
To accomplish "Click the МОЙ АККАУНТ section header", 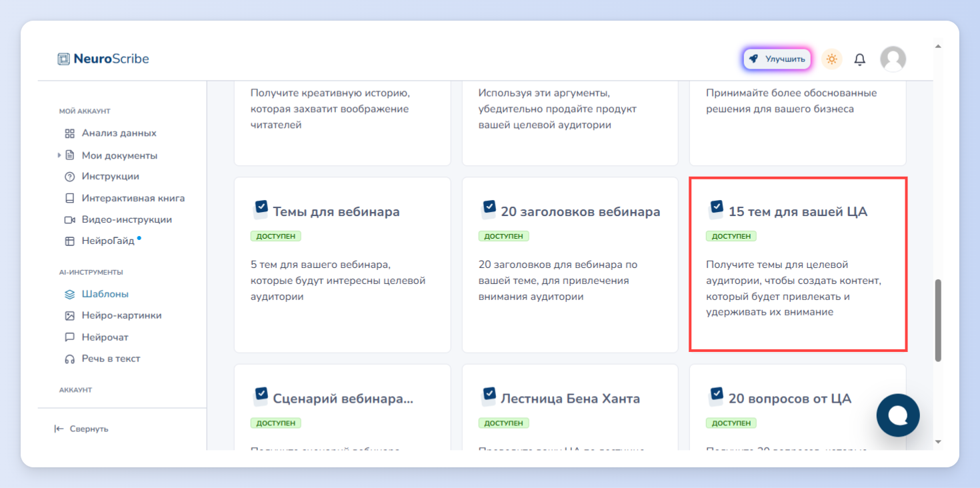I will [x=85, y=111].
